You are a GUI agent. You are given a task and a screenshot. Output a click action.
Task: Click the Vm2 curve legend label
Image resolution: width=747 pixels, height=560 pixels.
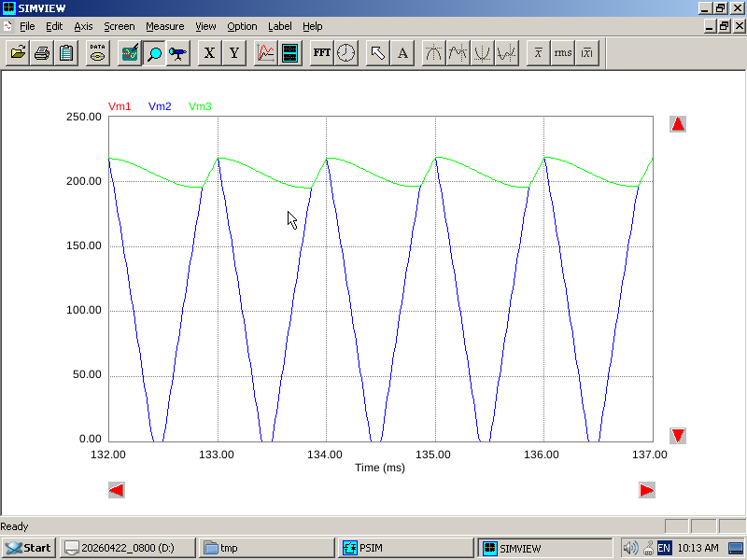[160, 106]
